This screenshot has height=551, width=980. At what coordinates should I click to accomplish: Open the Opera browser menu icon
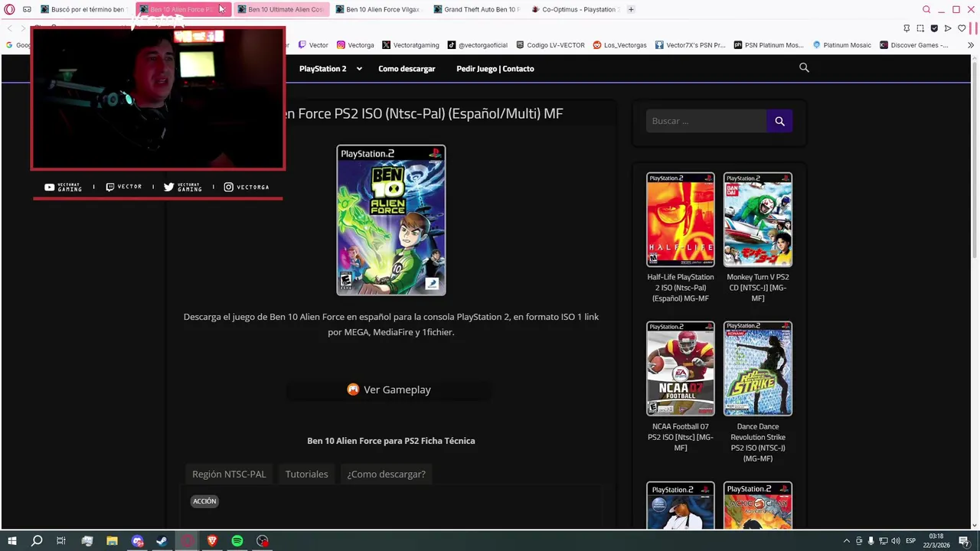click(x=9, y=9)
